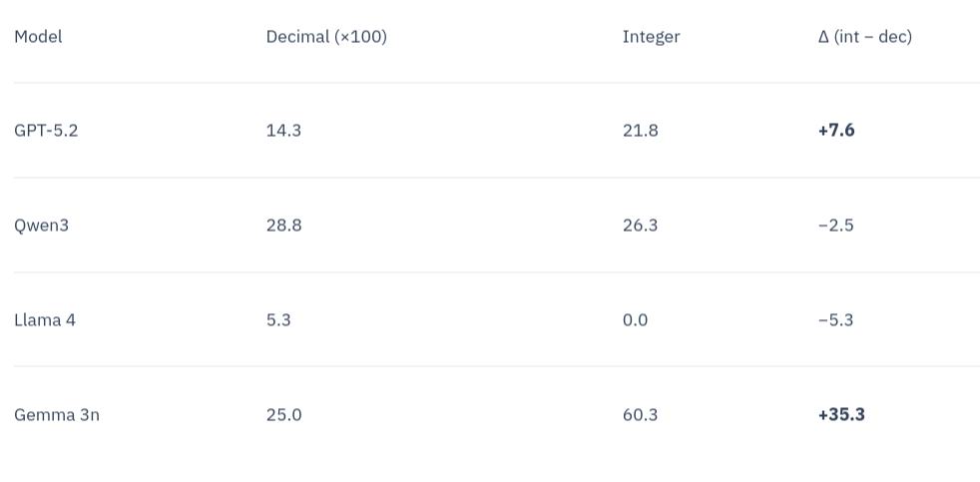Click the 28.8 decimal value for Qwen3

[x=283, y=226]
